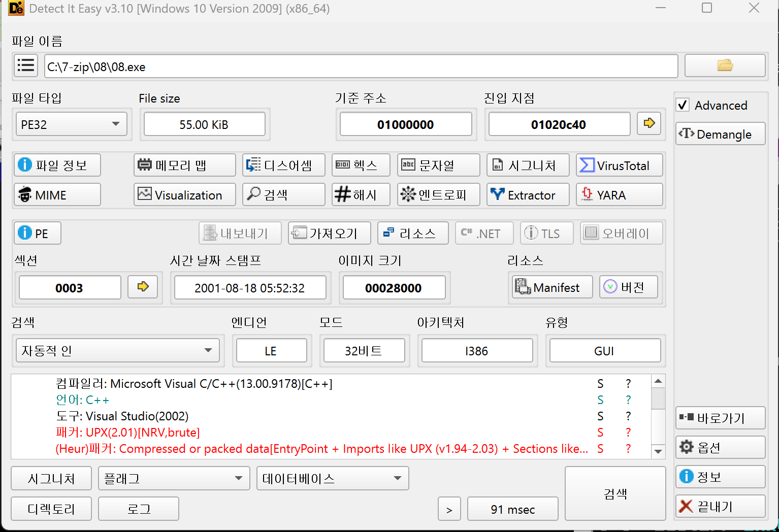This screenshot has height=532, width=779.
Task: Click bottom 시그니처 button
Action: (51, 478)
